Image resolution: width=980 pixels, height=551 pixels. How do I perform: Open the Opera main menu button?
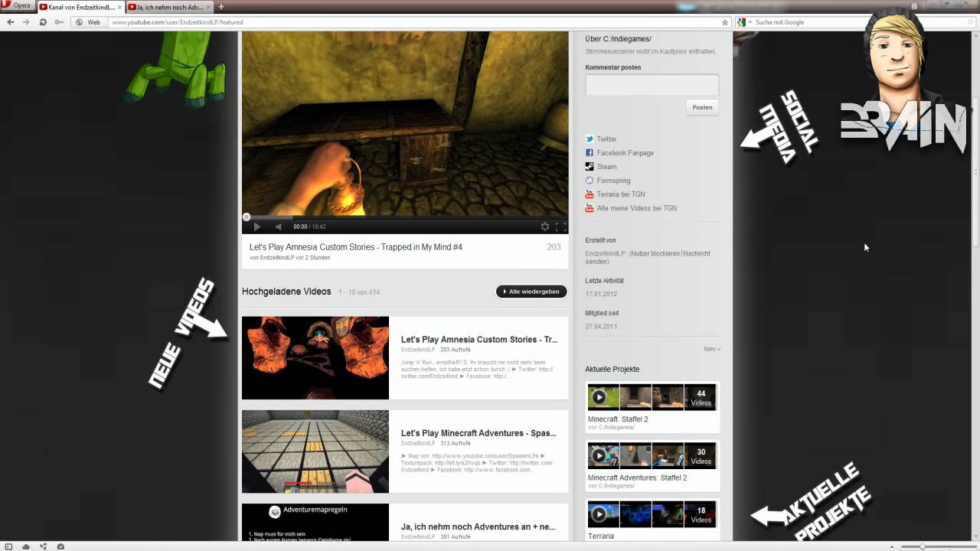click(17, 6)
